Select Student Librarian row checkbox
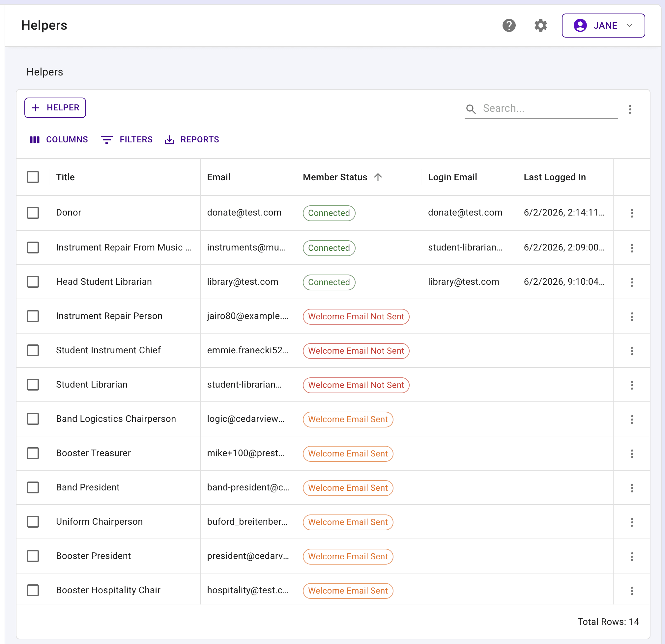The width and height of the screenshot is (665, 644). click(33, 384)
